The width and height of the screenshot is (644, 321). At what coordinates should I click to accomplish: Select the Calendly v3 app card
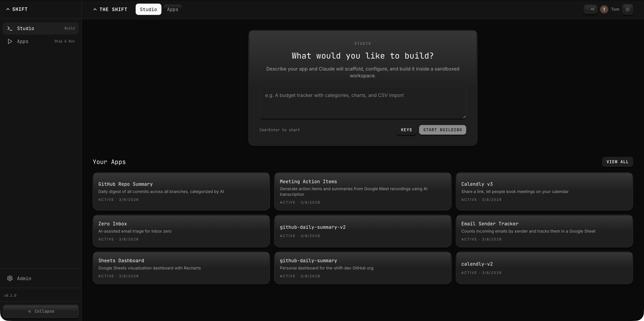(x=544, y=191)
